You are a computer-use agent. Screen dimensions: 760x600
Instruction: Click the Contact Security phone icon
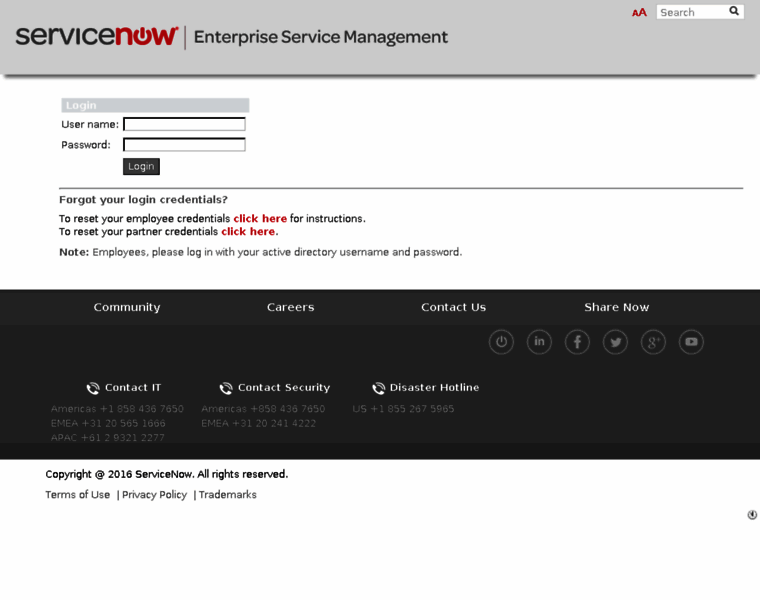226,388
